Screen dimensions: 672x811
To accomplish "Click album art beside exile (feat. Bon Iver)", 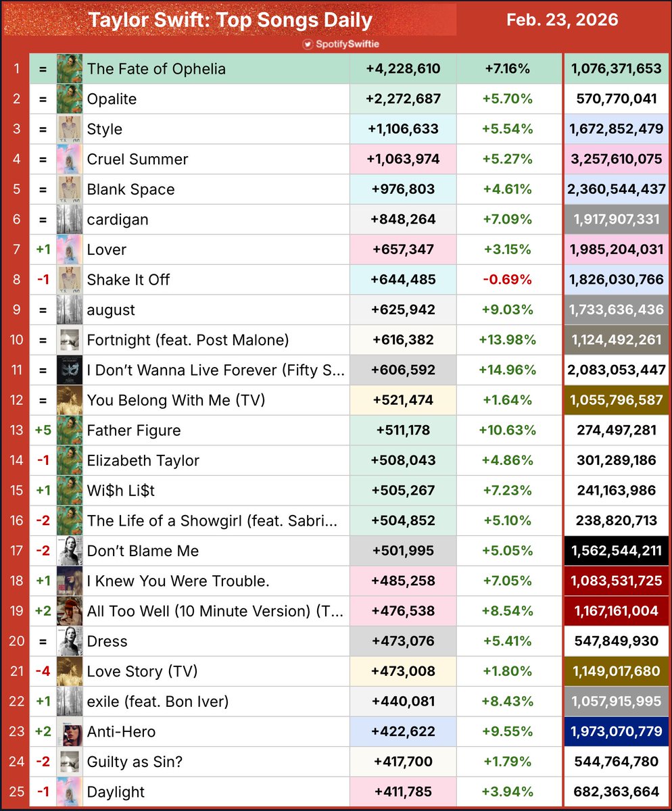I will (x=70, y=702).
